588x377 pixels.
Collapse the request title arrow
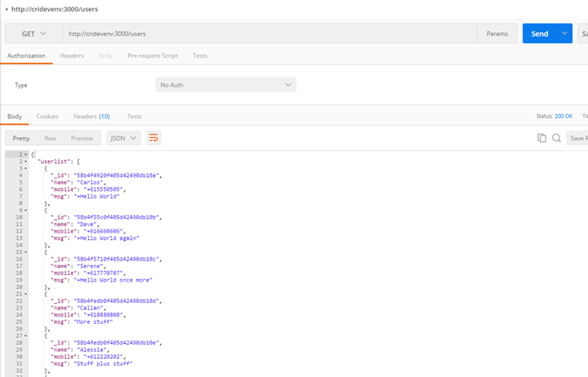click(7, 8)
